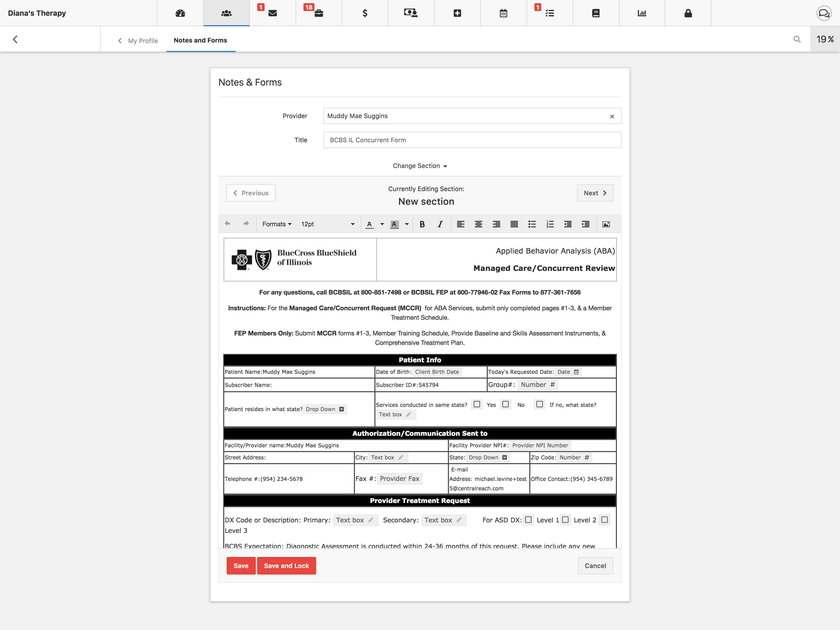Open the lock permissions icon

(x=688, y=13)
